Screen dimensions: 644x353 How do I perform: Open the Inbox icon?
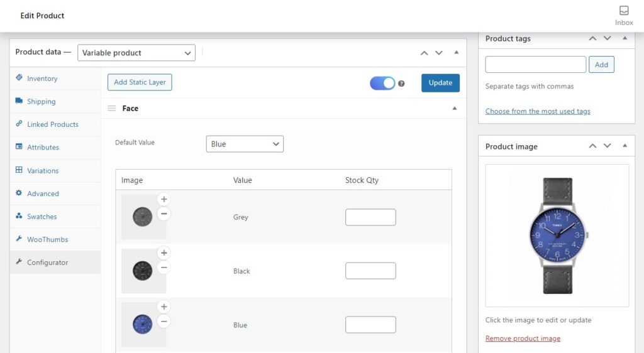click(623, 11)
